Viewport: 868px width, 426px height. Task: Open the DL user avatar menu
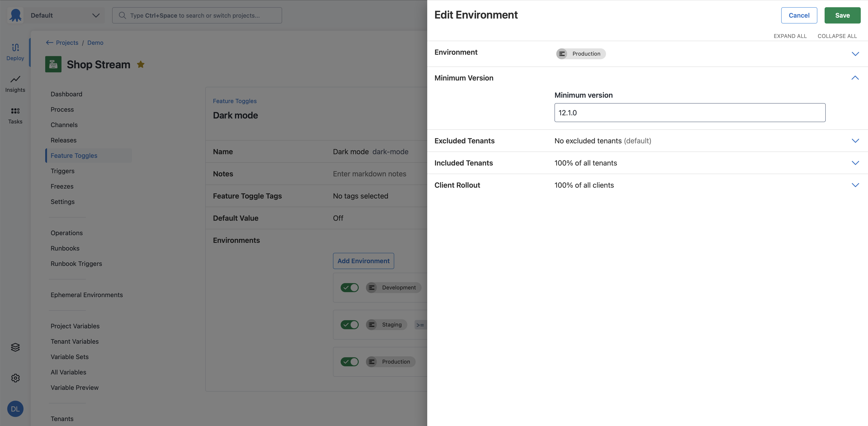(x=15, y=409)
